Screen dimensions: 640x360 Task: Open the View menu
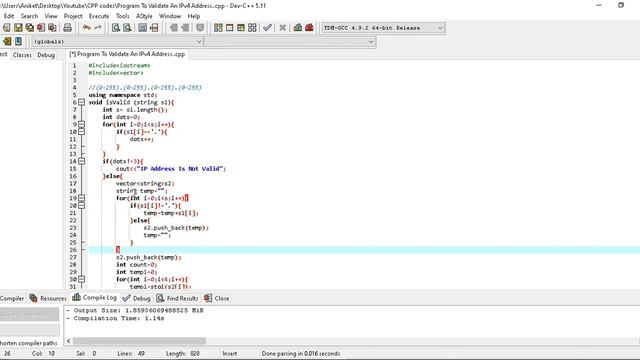(51, 16)
